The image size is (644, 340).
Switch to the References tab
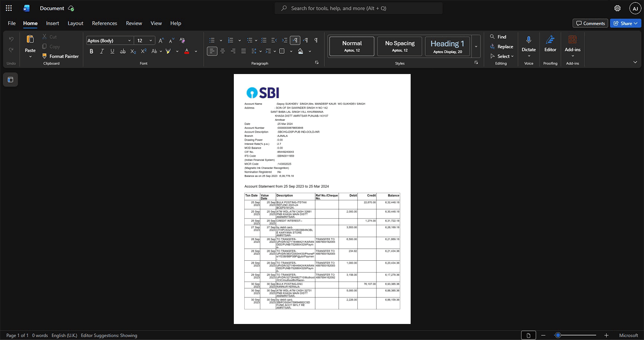[104, 23]
